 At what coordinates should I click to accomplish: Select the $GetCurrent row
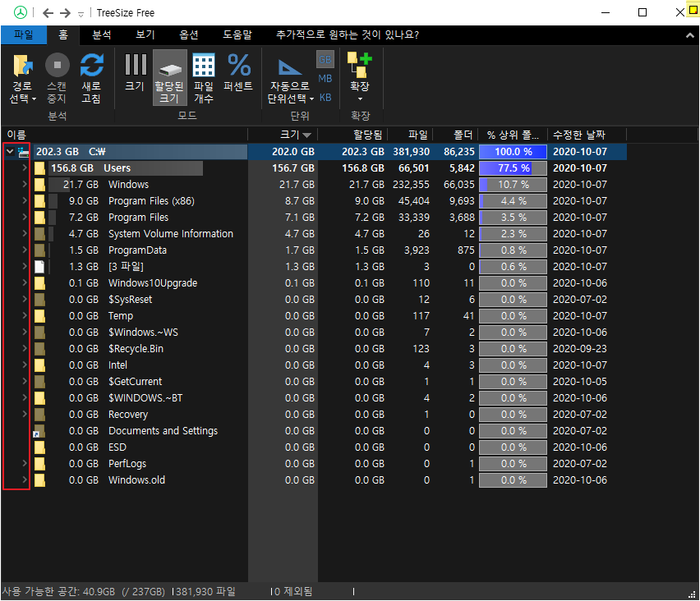[314, 382]
